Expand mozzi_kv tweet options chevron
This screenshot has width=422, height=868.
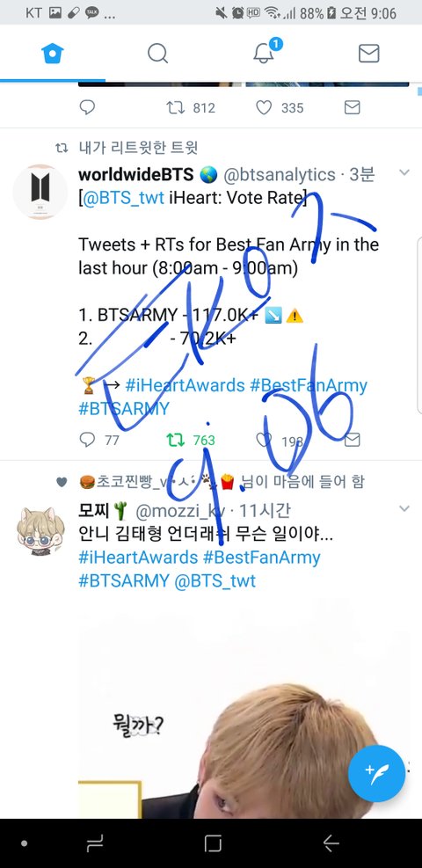click(x=404, y=508)
